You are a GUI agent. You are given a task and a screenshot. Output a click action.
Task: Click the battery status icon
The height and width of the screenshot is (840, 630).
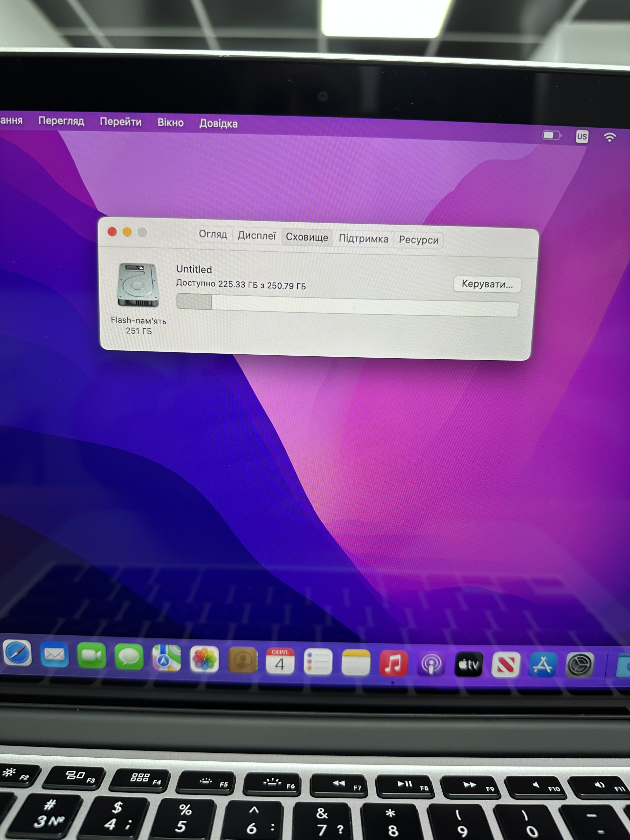tap(552, 136)
